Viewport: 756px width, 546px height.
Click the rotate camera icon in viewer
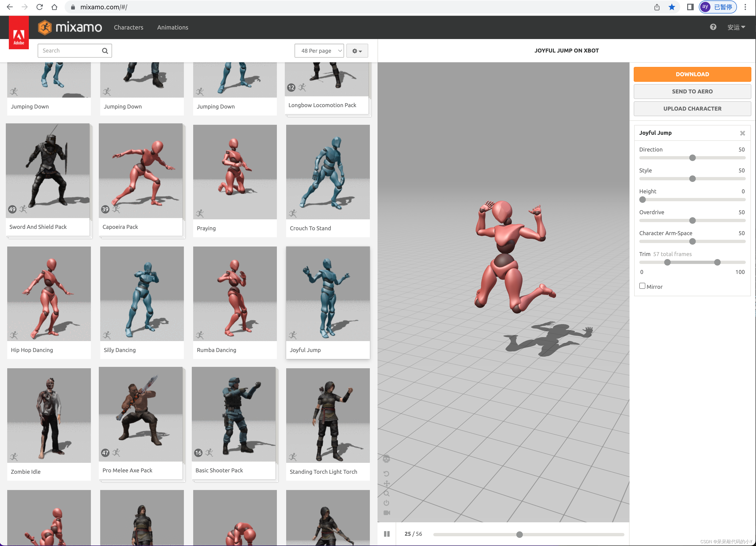pyautogui.click(x=386, y=474)
